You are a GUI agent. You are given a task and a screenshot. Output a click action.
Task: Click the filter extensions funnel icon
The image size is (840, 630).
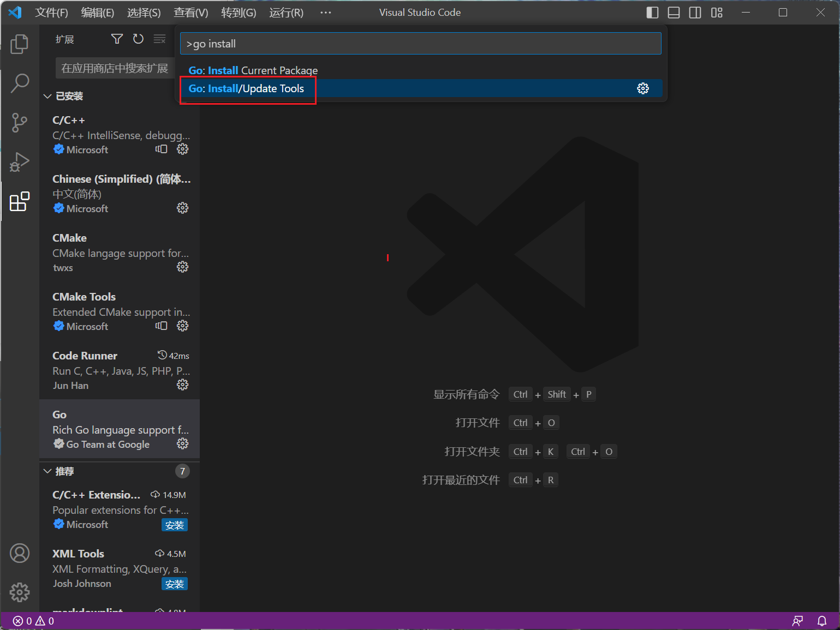(117, 39)
